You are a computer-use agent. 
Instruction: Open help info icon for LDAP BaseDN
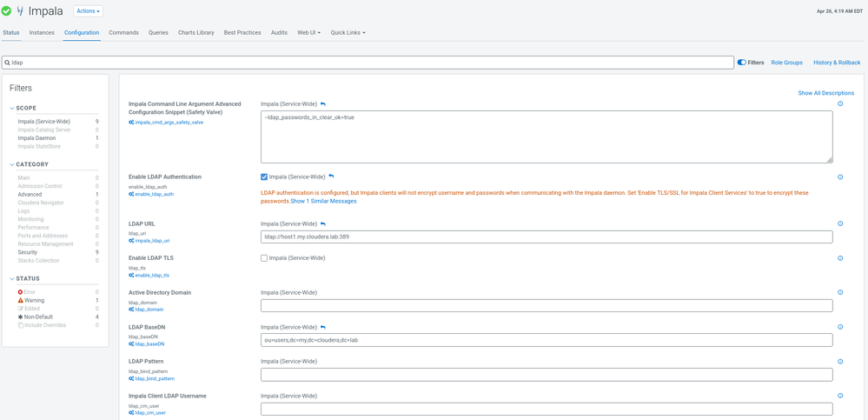point(840,327)
